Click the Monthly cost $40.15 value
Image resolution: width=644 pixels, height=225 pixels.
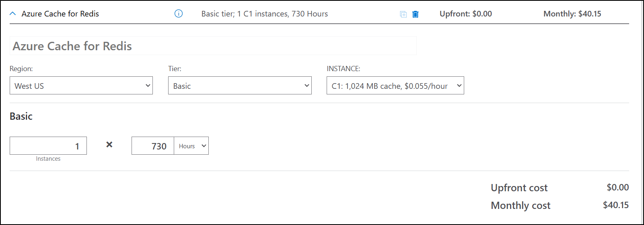point(615,205)
